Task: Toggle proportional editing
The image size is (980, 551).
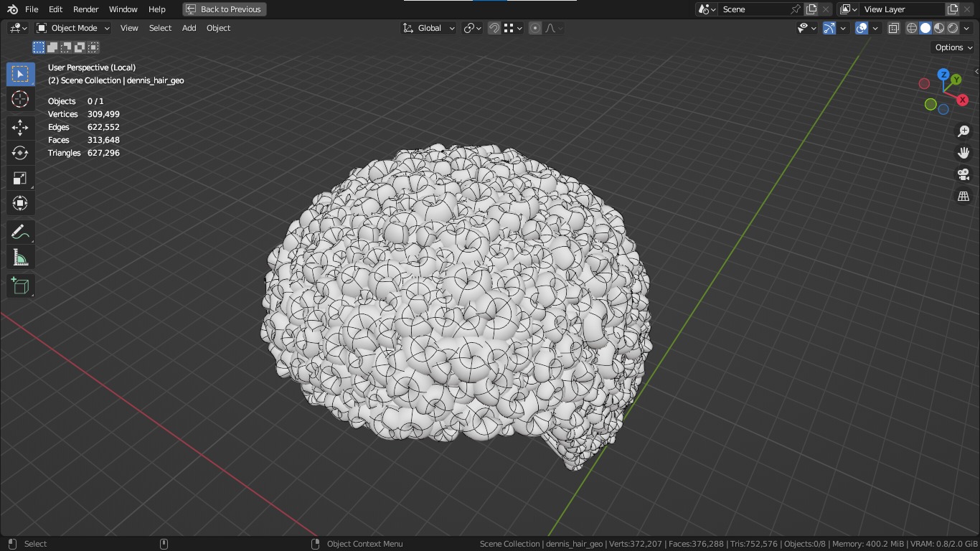Action: pos(535,28)
